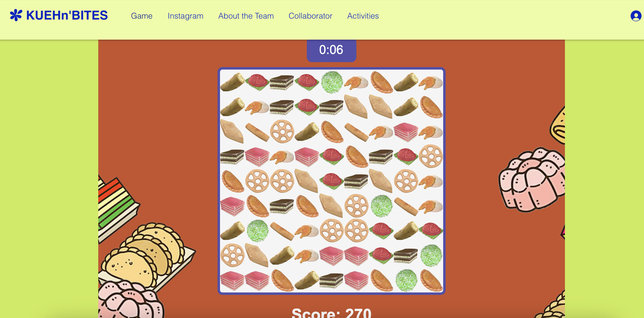This screenshot has height=318, width=644.
Task: Open the user profile icon
Action: (636, 16)
